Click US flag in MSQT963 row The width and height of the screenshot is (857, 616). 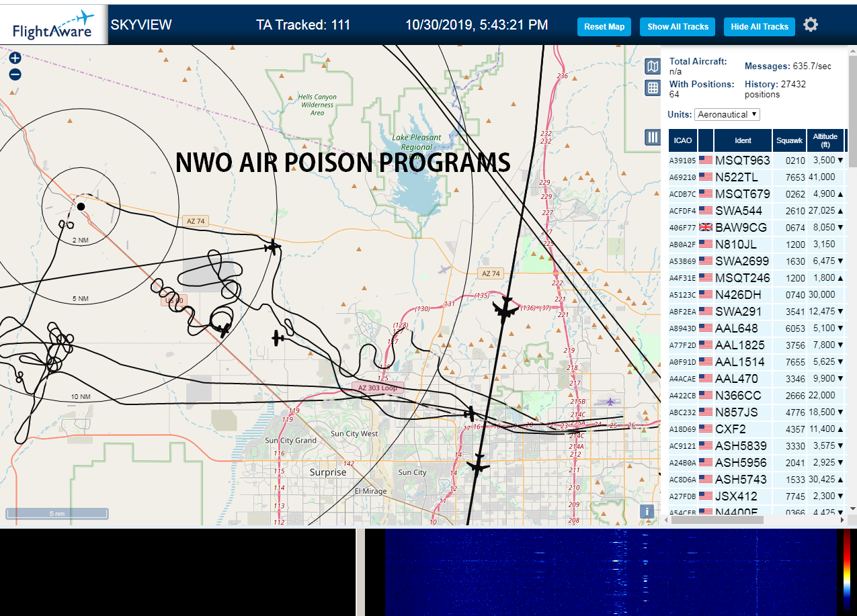pos(706,160)
